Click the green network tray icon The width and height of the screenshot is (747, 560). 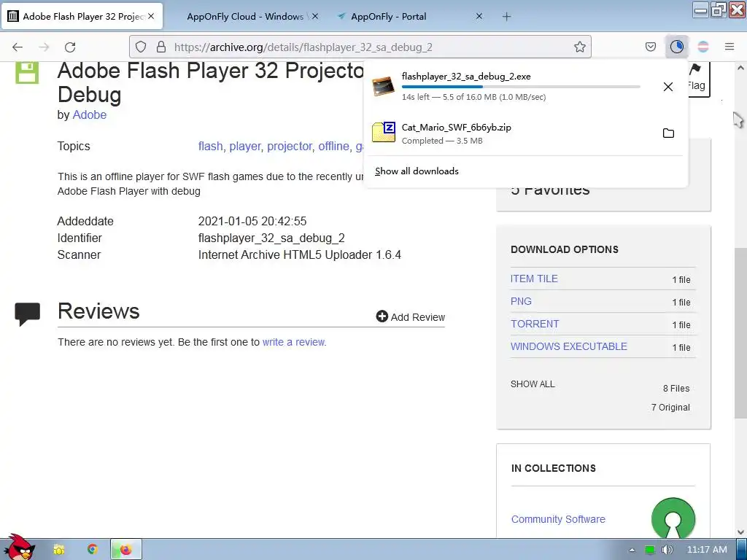click(x=649, y=550)
